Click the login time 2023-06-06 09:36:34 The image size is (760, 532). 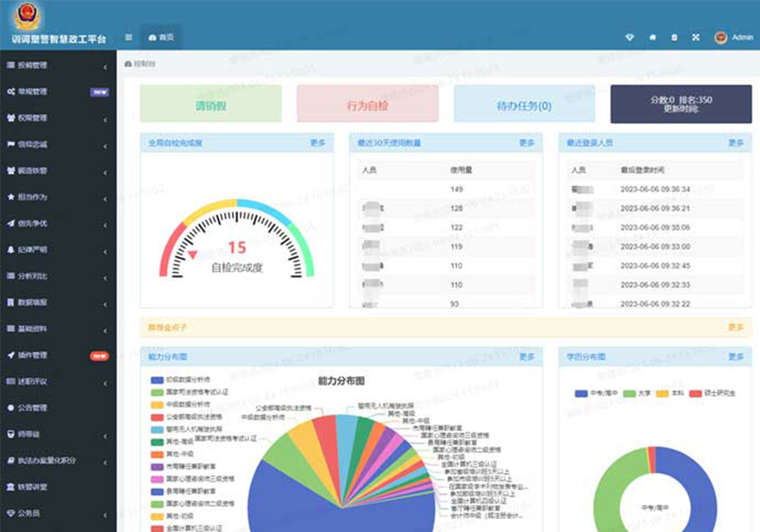point(655,189)
